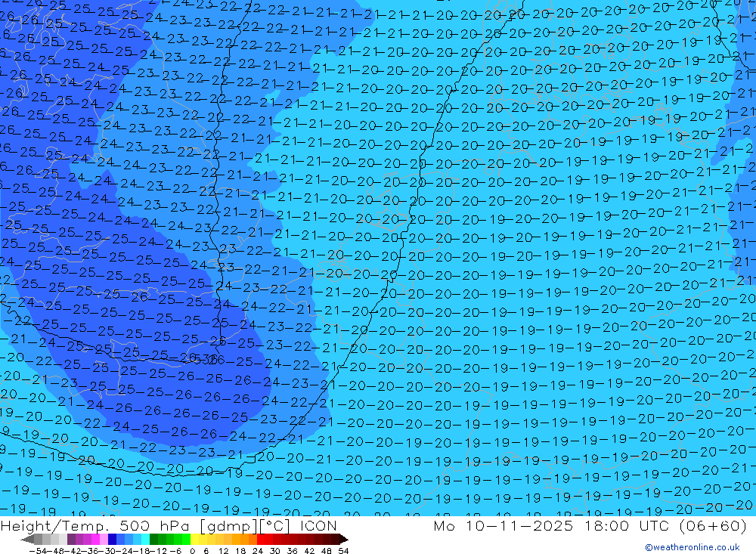
Task: Click the positive '18' scale label
Action: click(x=240, y=551)
